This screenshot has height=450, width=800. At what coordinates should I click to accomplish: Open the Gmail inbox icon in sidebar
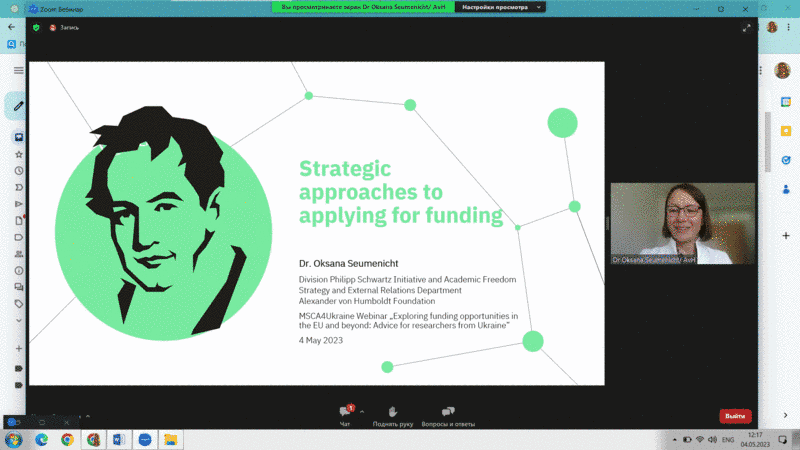click(18, 138)
